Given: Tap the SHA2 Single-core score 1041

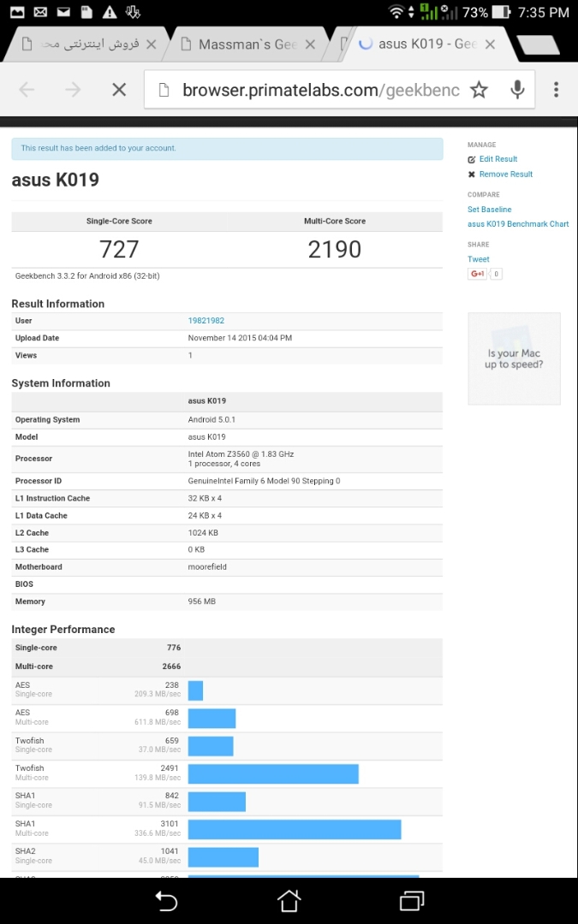Looking at the screenshot, I should click(x=171, y=851).
